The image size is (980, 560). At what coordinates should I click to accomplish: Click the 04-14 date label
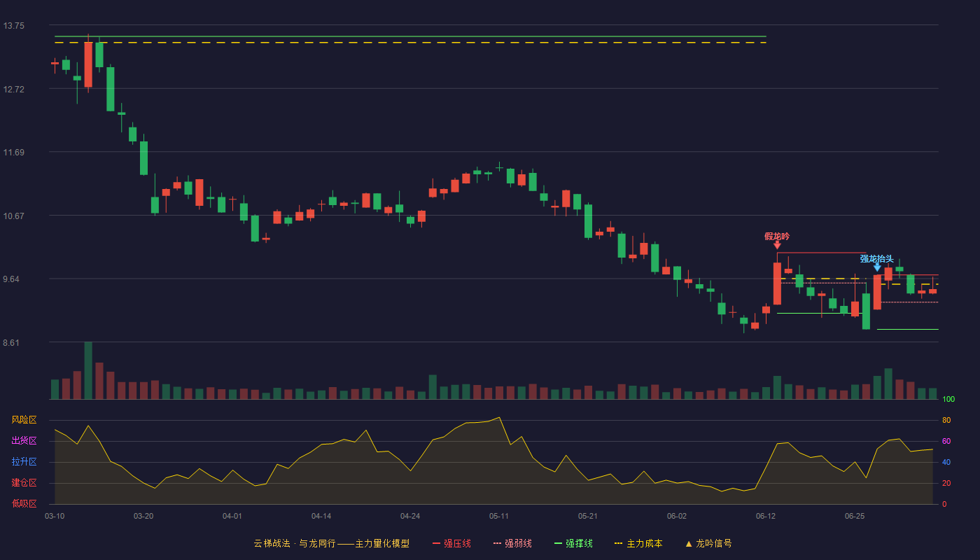321,516
